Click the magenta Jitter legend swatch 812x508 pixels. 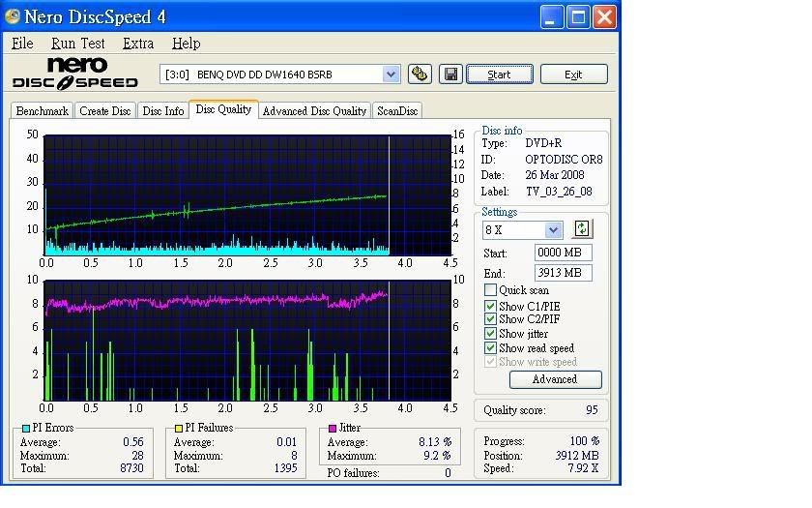333,428
